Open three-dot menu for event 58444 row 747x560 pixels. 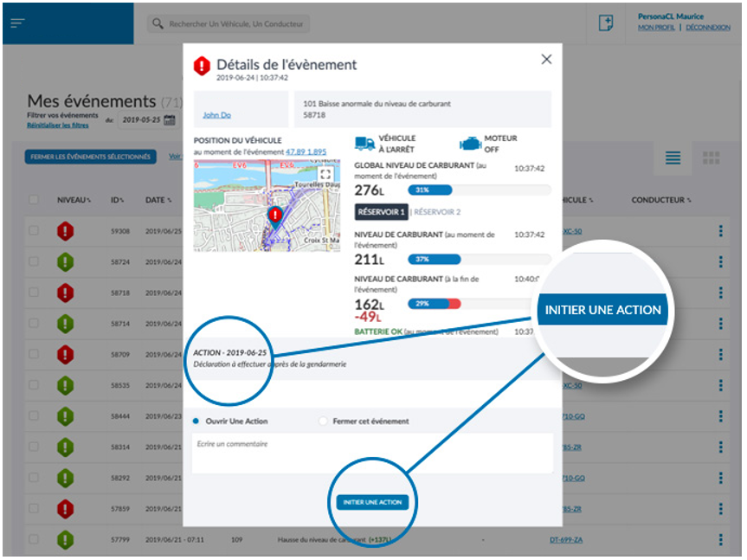(719, 416)
